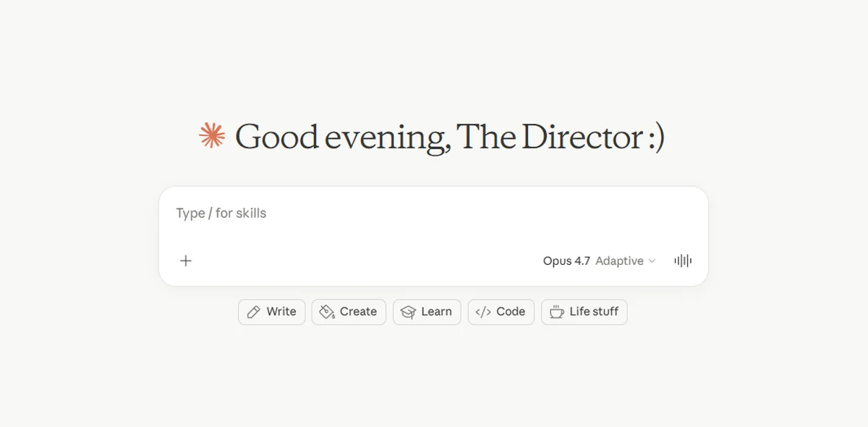The width and height of the screenshot is (868, 427).
Task: Select the Create suggestion label
Action: pos(358,312)
